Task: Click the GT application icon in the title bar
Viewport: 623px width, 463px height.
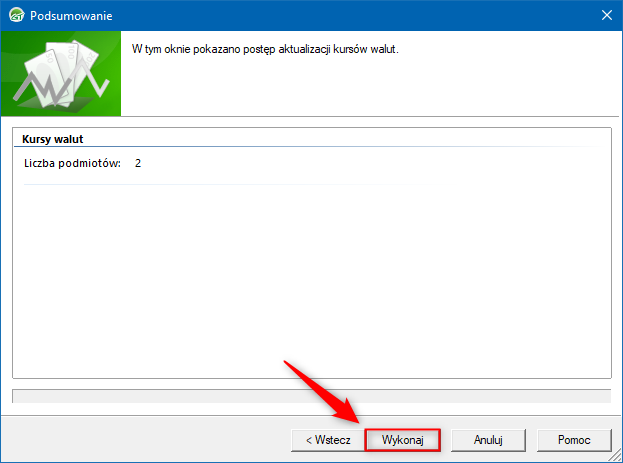Action: point(16,15)
